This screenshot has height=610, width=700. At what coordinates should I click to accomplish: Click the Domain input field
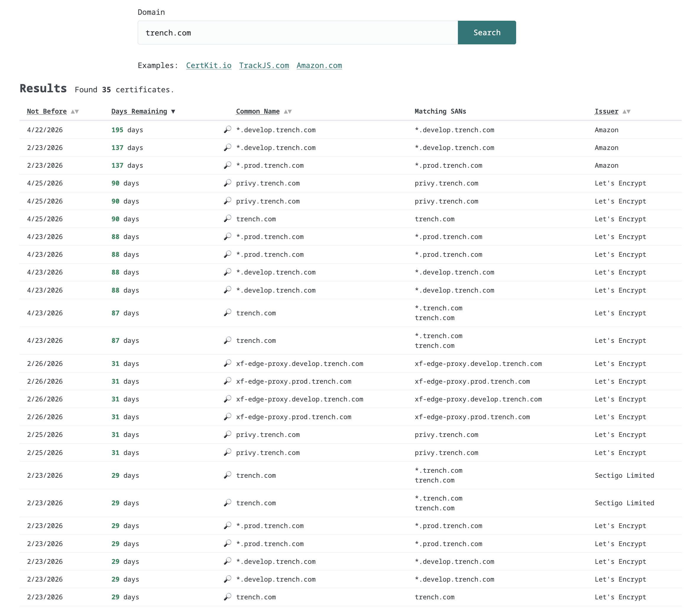tap(298, 33)
